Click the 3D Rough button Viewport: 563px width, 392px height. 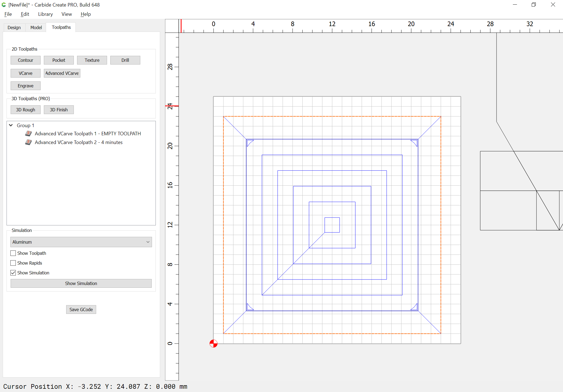click(26, 110)
